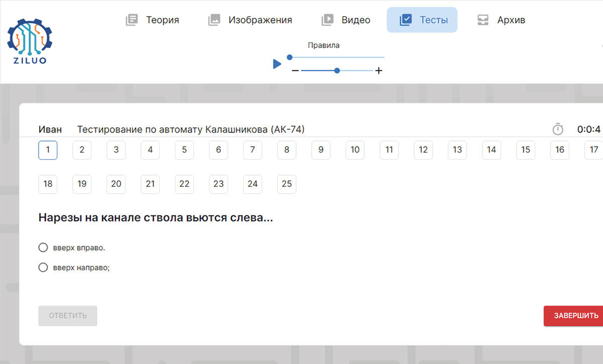The image size is (603, 364).
Task: Go to question number 13
Action: [458, 150]
